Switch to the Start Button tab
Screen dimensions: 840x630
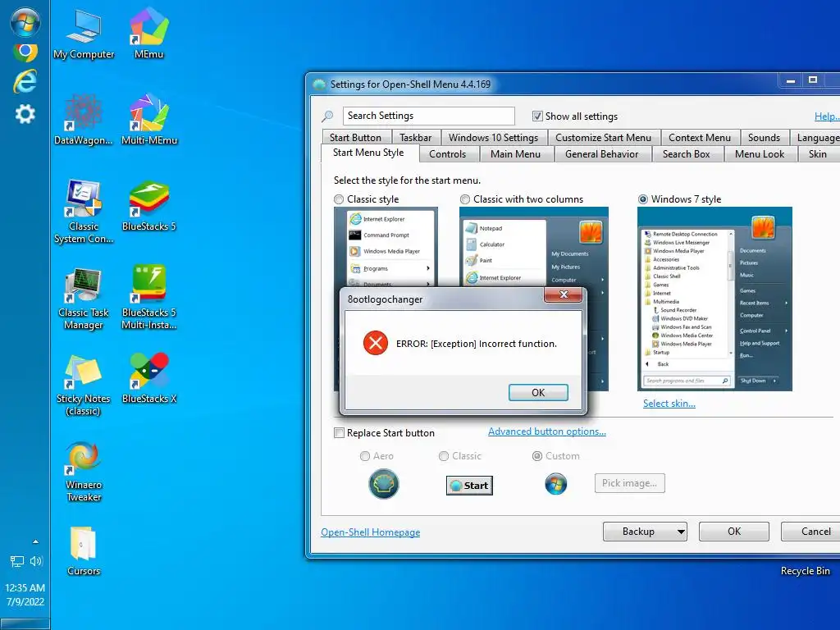tap(356, 138)
